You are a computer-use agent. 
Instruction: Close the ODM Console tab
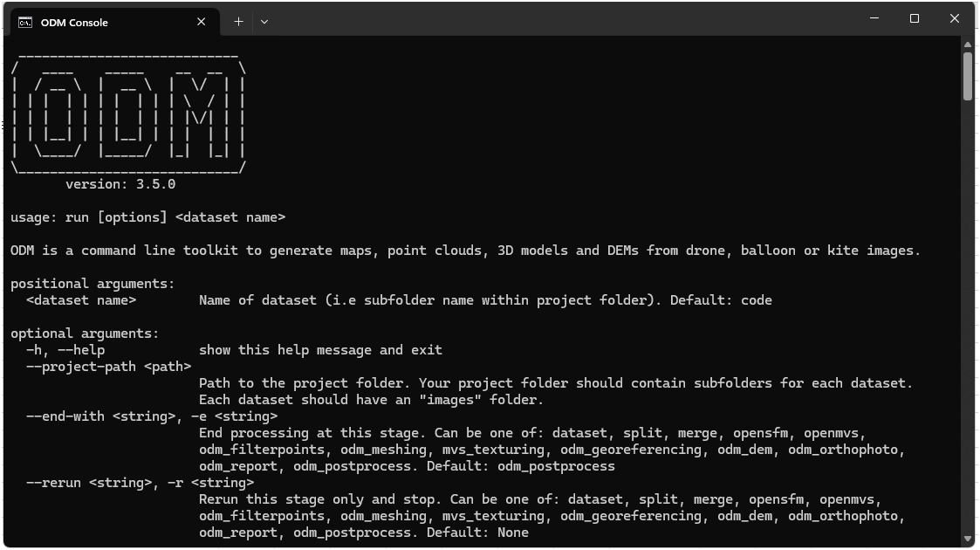202,22
